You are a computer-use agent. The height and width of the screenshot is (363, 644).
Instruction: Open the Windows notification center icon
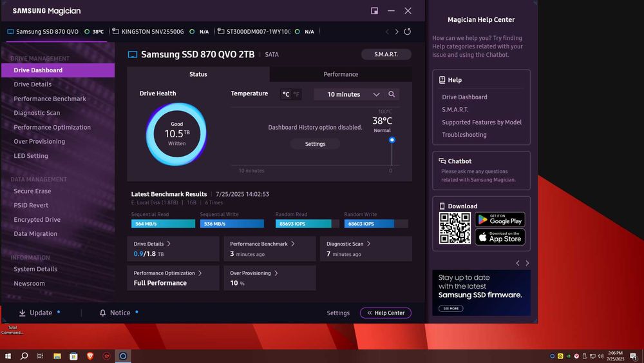634,356
